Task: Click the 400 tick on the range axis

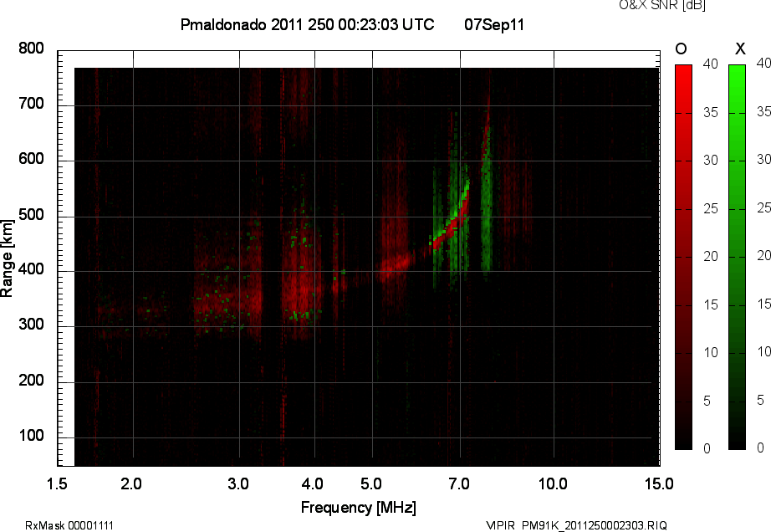Action: pos(31,269)
